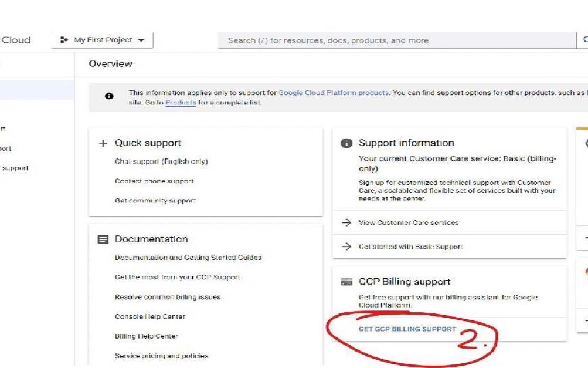Click the GCP Billing support heading
Screen dimensions: 588x368
pyautogui.click(x=405, y=282)
